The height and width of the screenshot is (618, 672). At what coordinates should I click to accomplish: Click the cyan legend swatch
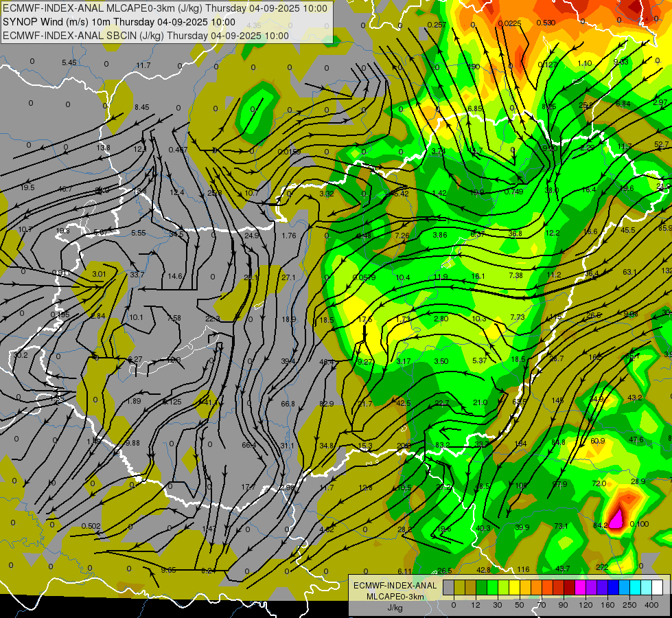coord(635,587)
